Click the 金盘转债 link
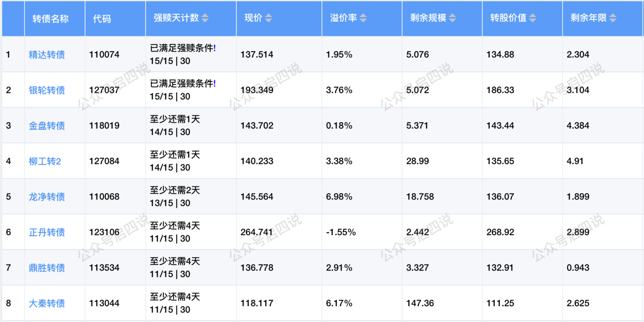 click(47, 126)
